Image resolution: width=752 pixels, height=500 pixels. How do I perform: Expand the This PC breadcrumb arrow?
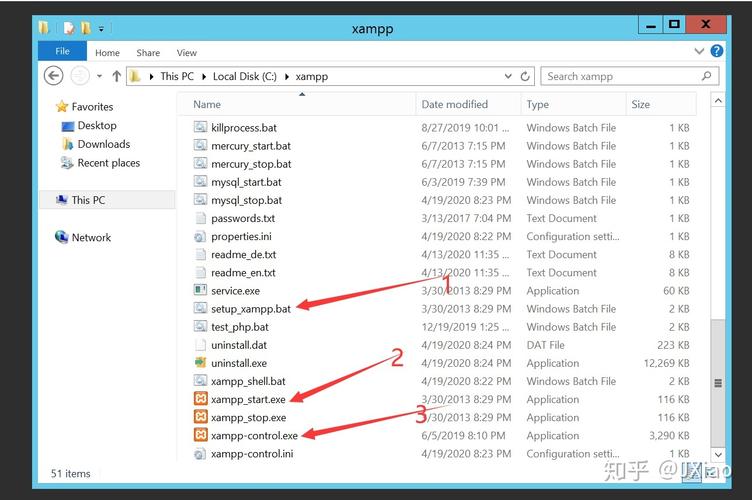pos(203,76)
